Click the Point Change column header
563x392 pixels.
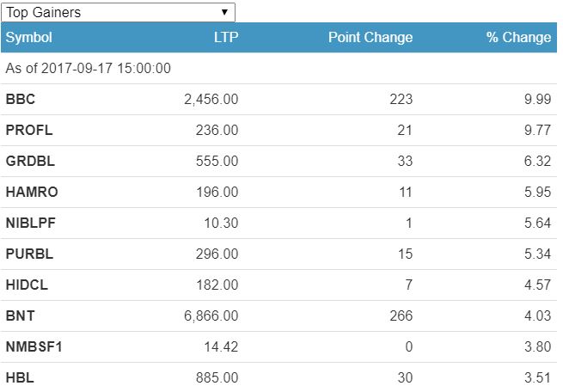tap(370, 37)
